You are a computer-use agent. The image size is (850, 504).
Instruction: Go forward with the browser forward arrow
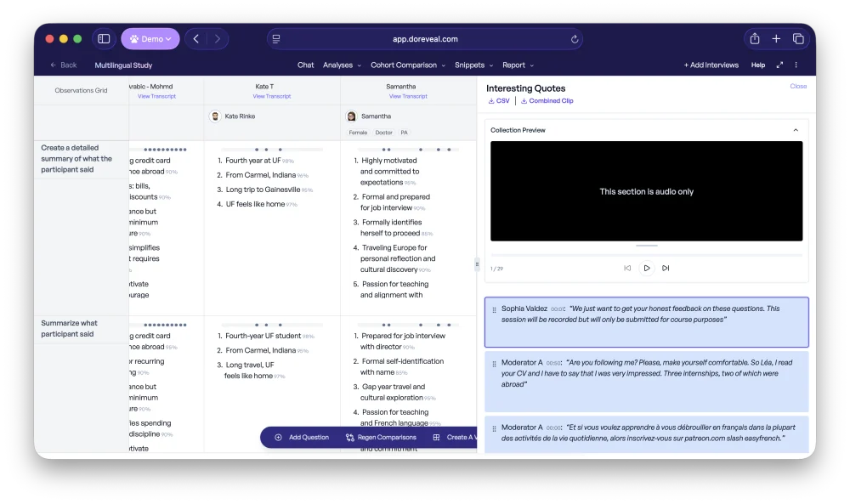tap(218, 39)
